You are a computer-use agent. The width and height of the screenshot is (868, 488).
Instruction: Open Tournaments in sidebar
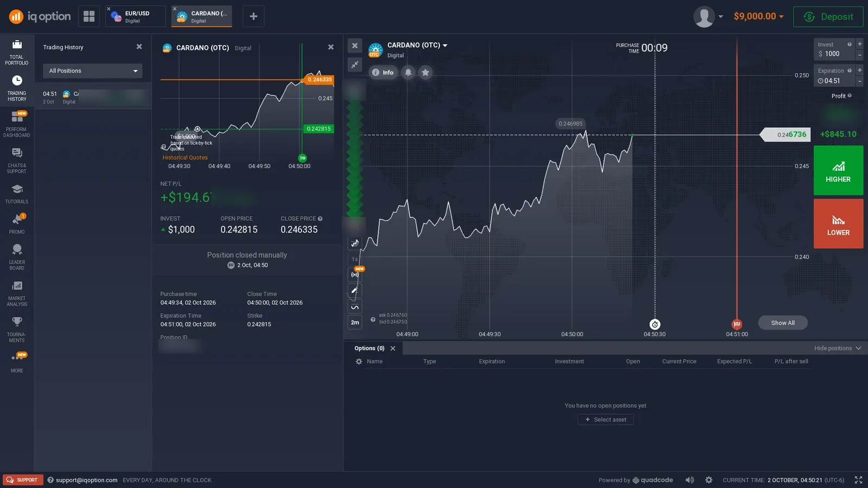click(x=17, y=329)
